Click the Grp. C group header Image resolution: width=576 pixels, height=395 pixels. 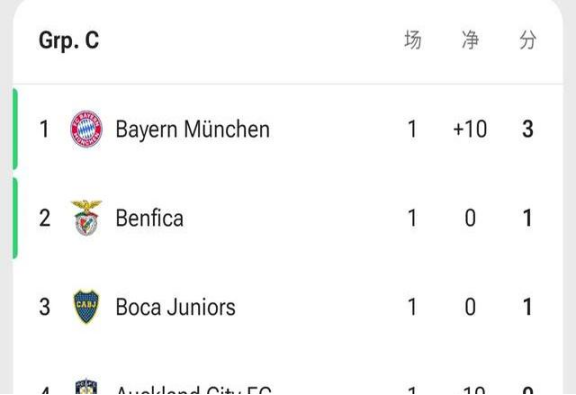(69, 40)
